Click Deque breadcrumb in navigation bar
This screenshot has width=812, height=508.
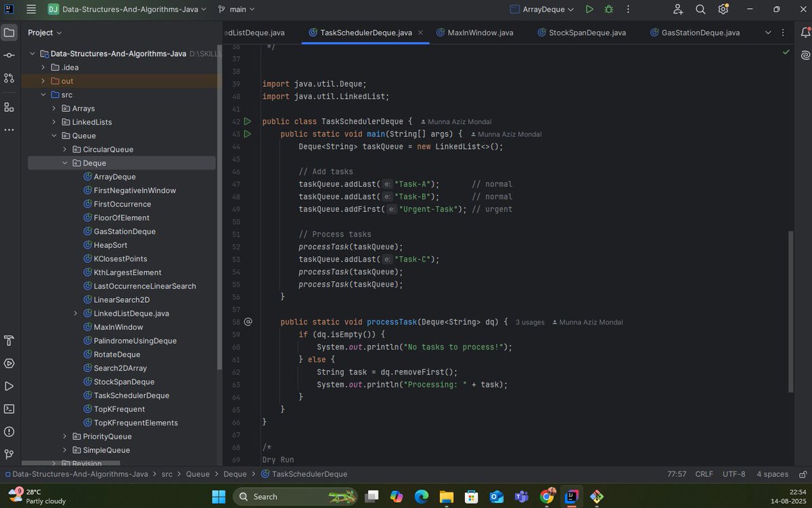pyautogui.click(x=235, y=474)
